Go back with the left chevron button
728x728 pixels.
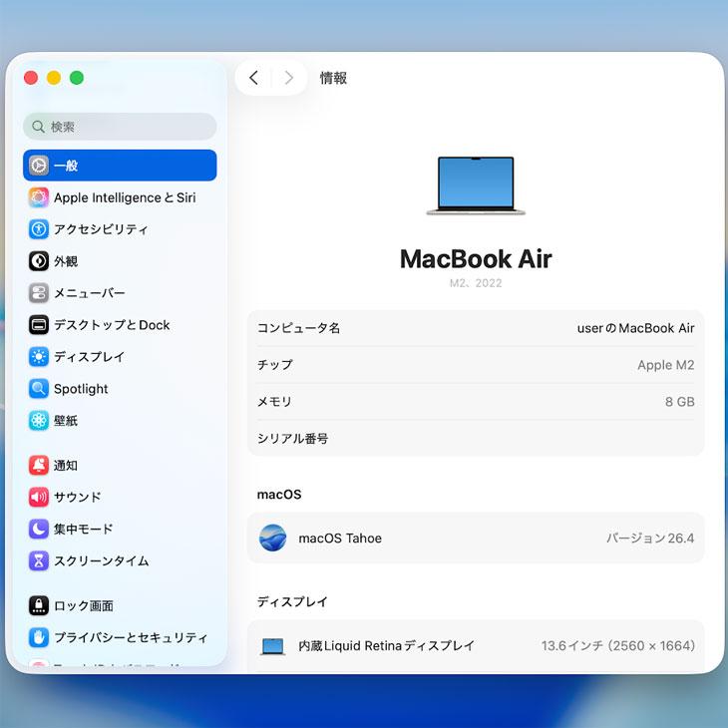[x=253, y=78]
